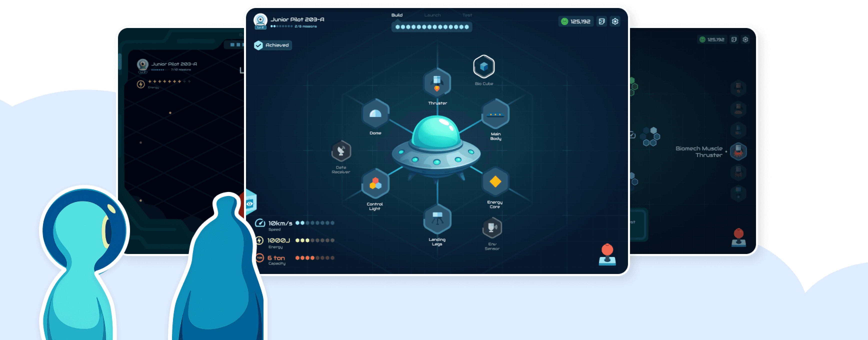Click the build progress dots bar
The height and width of the screenshot is (340, 868).
(432, 27)
